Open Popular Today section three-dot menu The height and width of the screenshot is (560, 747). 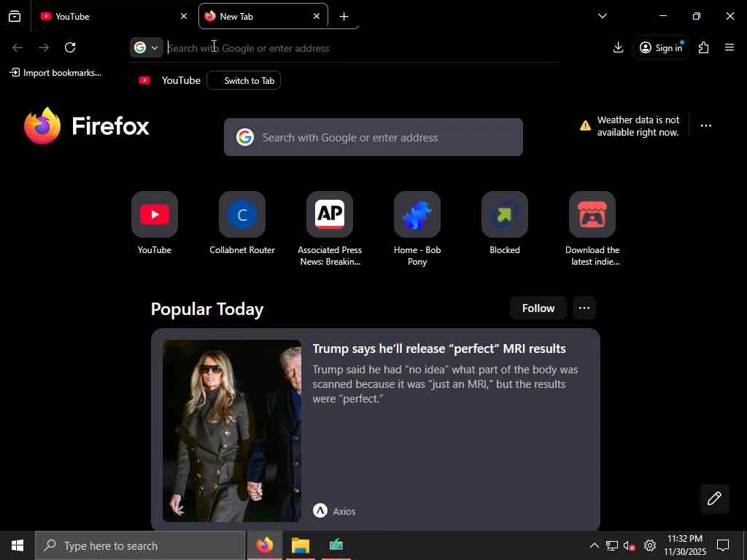pos(584,308)
